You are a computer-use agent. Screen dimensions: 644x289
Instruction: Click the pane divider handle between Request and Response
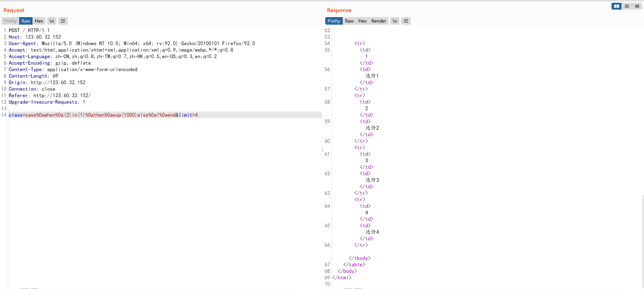tap(323, 150)
